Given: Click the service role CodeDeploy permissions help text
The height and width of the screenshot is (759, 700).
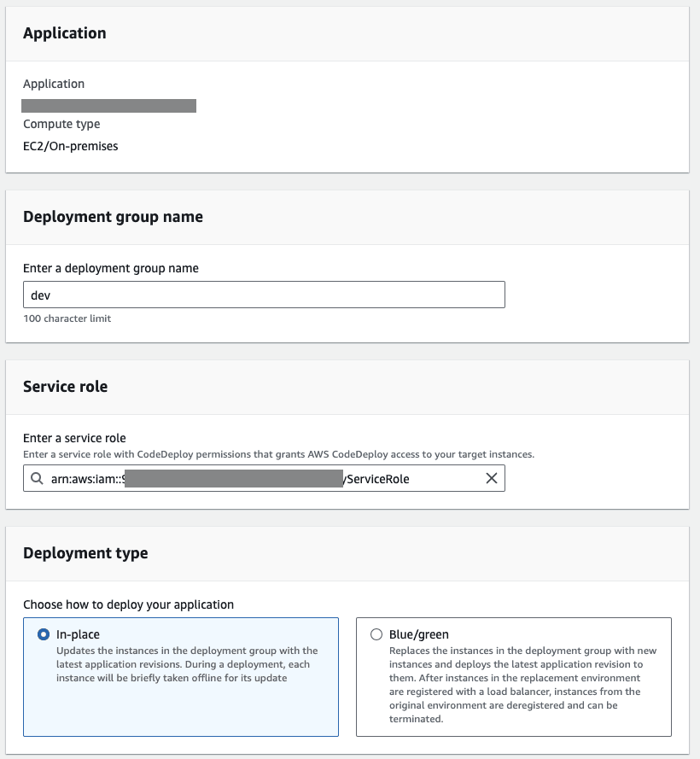Looking at the screenshot, I should pyautogui.click(x=278, y=454).
